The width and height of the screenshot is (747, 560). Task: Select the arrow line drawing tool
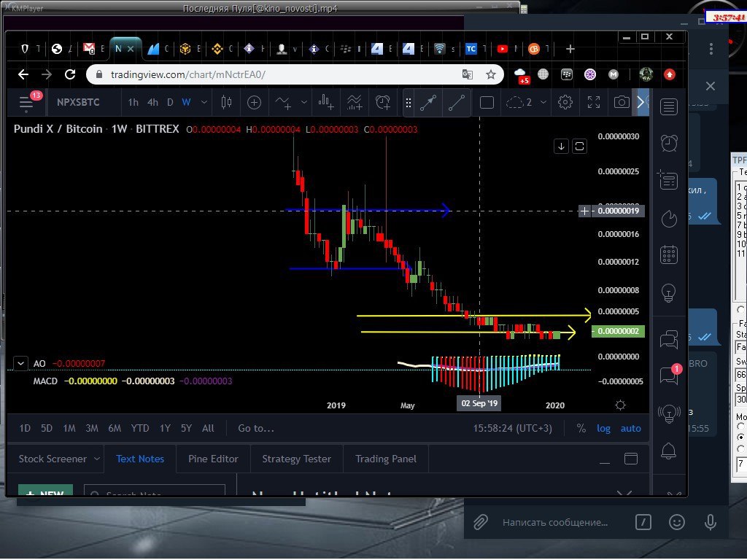(427, 102)
